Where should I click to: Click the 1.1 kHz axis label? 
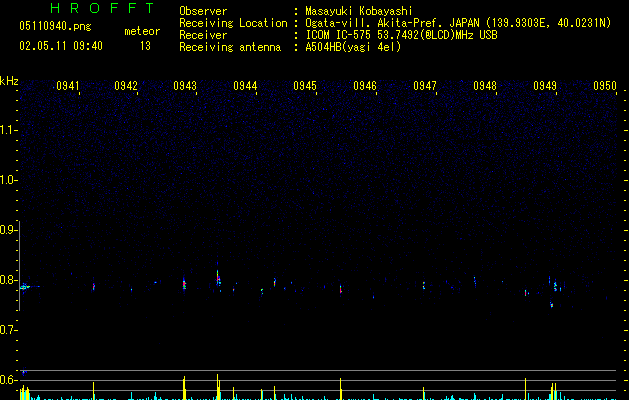[8, 130]
